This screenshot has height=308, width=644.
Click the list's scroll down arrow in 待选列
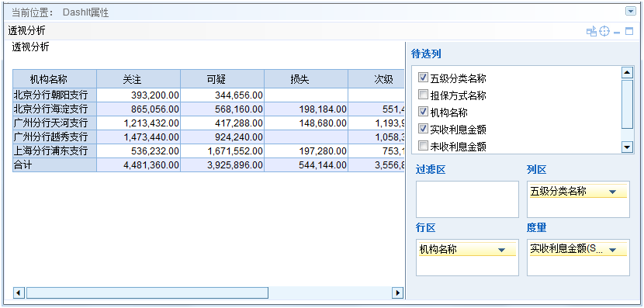(x=627, y=147)
